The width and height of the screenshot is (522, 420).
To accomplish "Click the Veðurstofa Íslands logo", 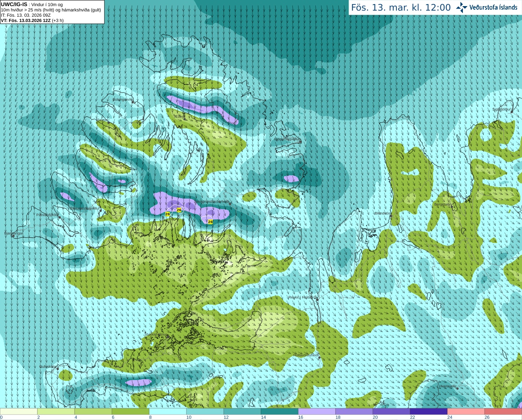I will (487, 7).
